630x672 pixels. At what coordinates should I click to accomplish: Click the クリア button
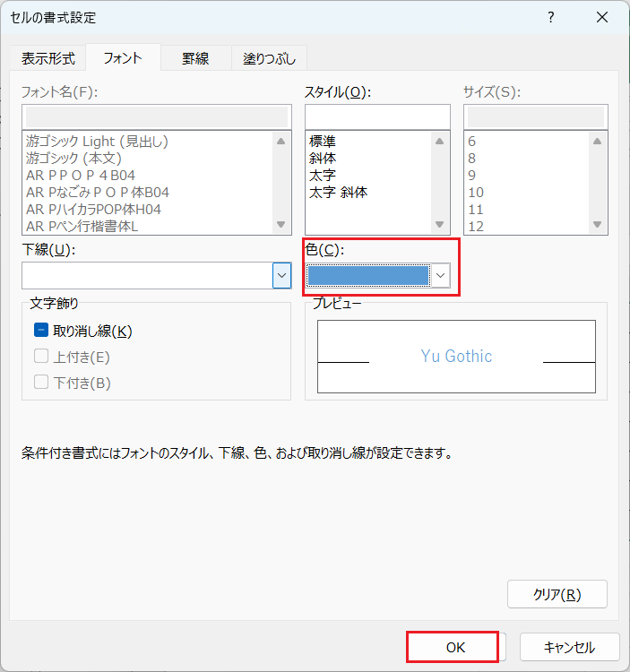tap(557, 594)
